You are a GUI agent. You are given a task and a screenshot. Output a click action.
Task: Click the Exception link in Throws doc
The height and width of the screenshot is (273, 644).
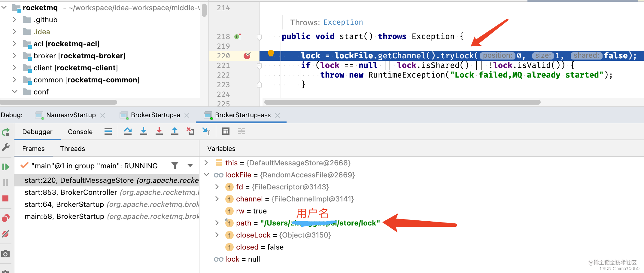343,22
